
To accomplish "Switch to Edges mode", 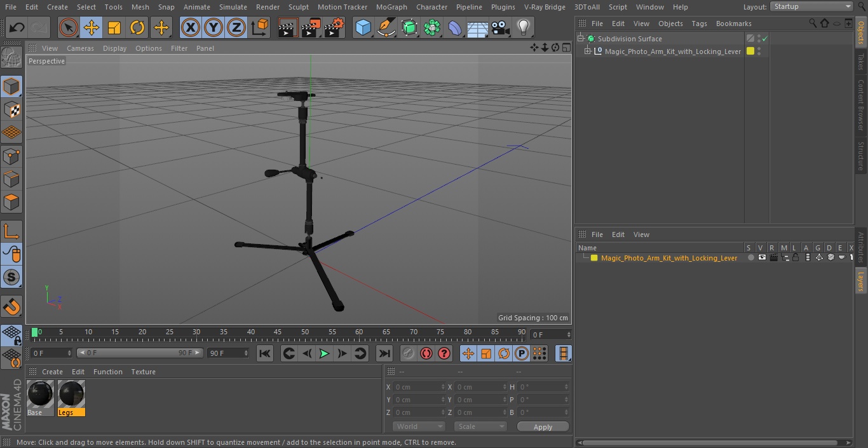I will click(11, 179).
